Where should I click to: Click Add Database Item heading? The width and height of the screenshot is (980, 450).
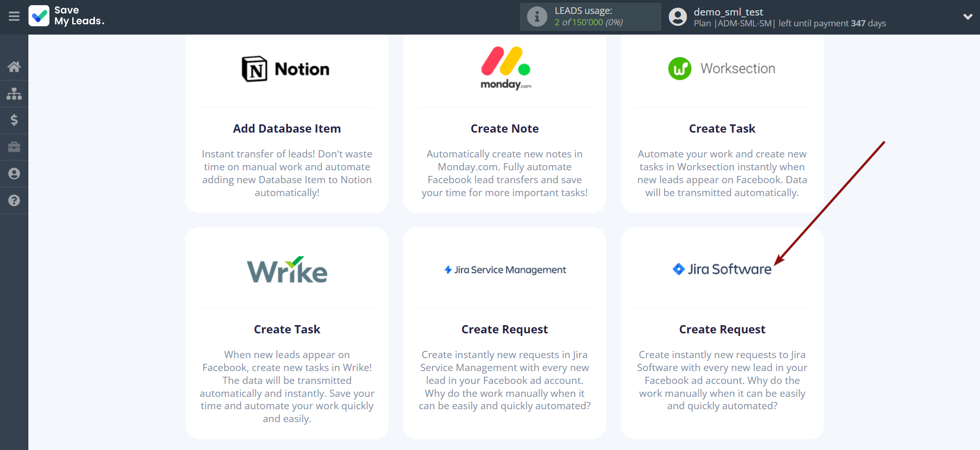[x=287, y=128]
